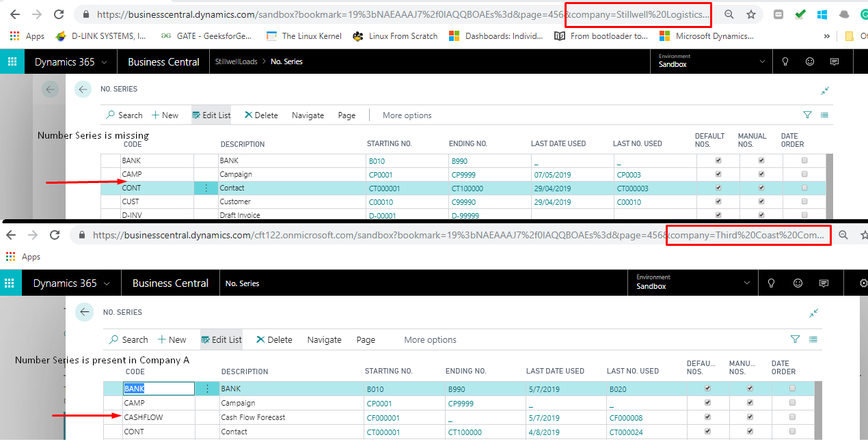Open the Business Central link in the bottom window

click(x=170, y=283)
